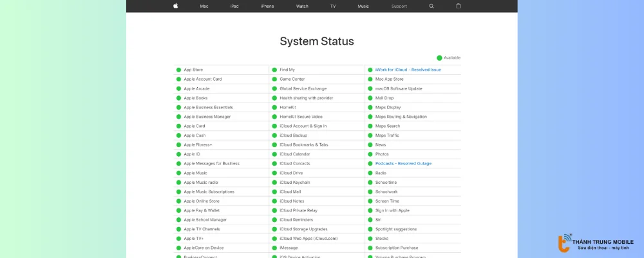Click status dot beside Screen Time

tap(370, 201)
